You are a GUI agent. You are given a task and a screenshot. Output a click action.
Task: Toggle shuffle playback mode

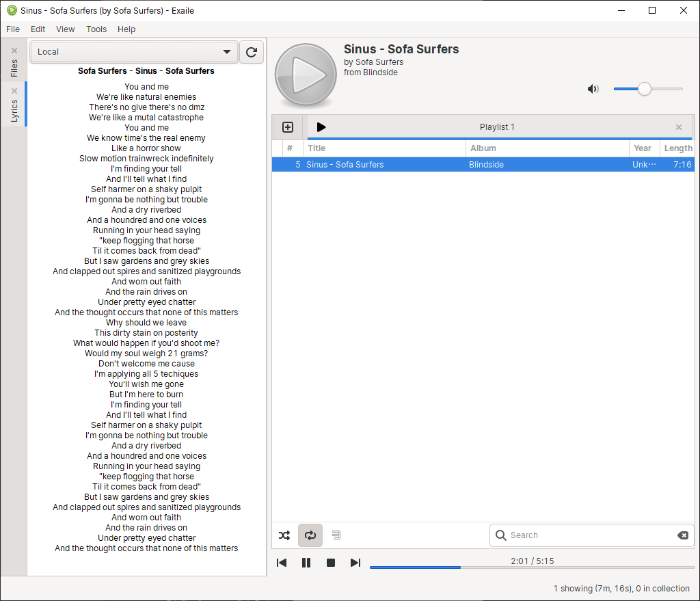[284, 535]
